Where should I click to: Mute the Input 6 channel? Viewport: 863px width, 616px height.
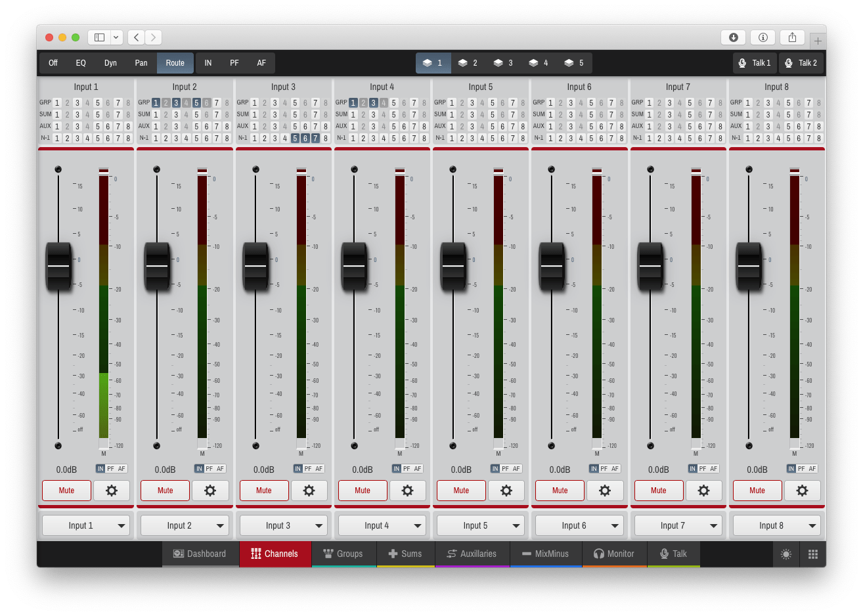(x=560, y=491)
